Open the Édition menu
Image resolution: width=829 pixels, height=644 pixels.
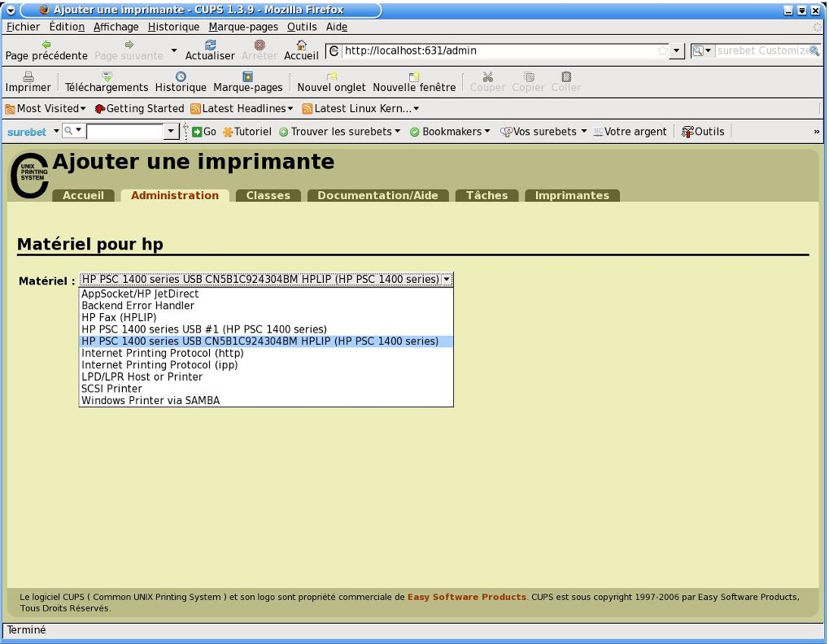(67, 27)
